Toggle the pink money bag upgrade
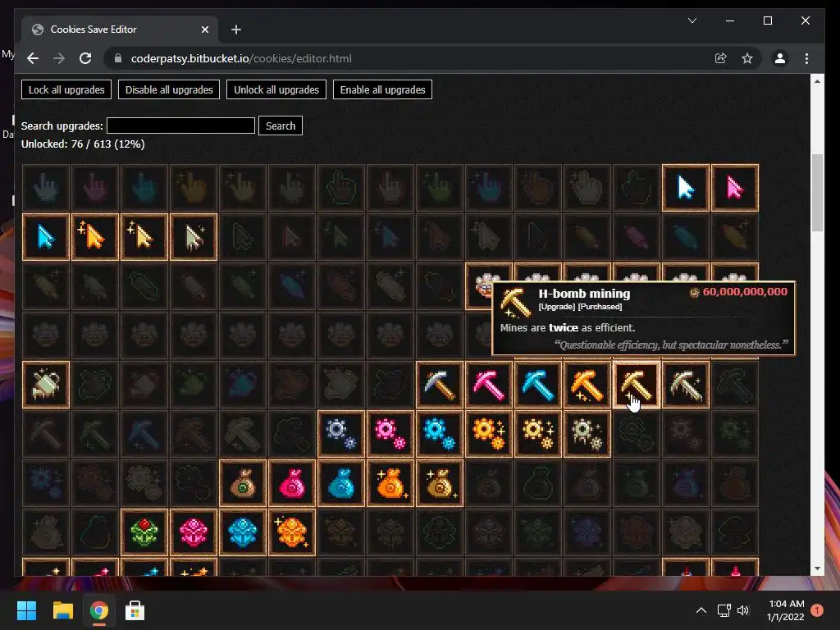Viewport: 840px width, 630px height. [x=292, y=483]
